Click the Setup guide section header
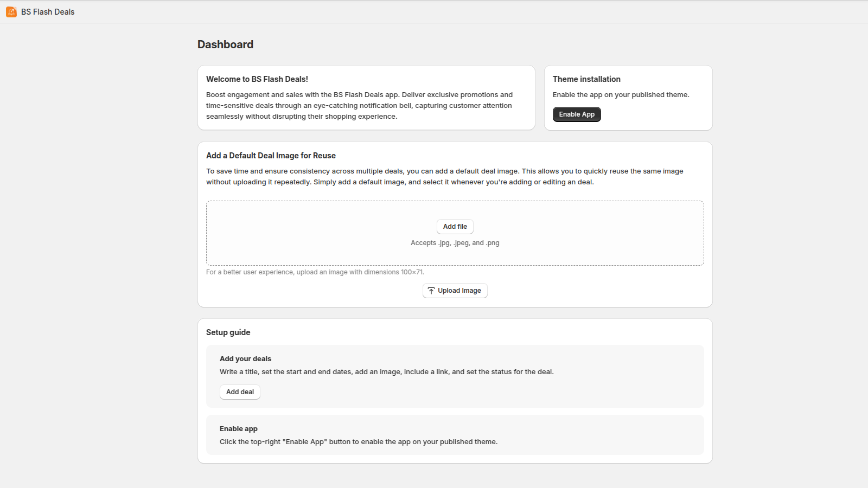 tap(228, 332)
